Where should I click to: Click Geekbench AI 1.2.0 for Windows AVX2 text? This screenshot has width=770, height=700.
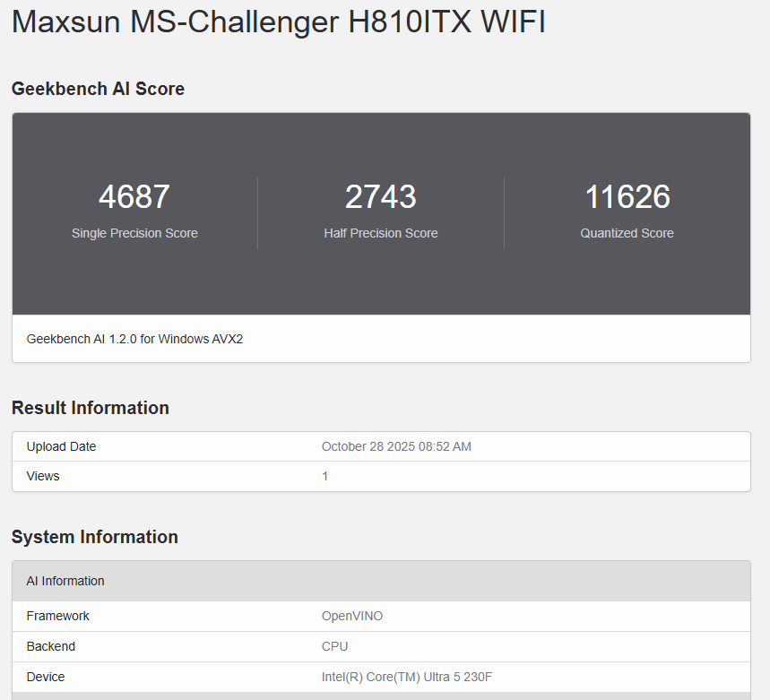click(x=134, y=339)
